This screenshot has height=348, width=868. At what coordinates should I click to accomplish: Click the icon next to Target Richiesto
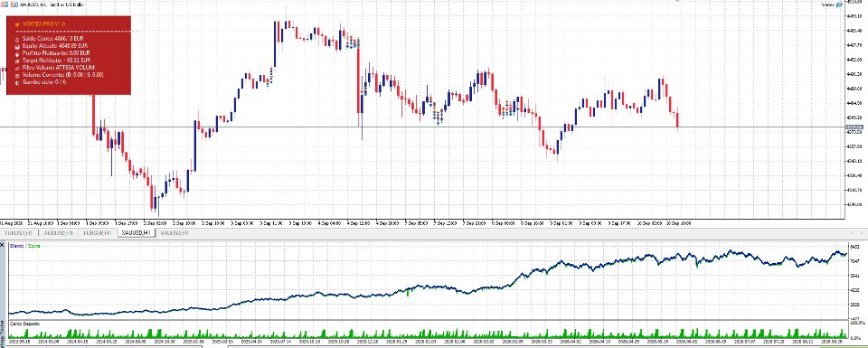tap(17, 61)
